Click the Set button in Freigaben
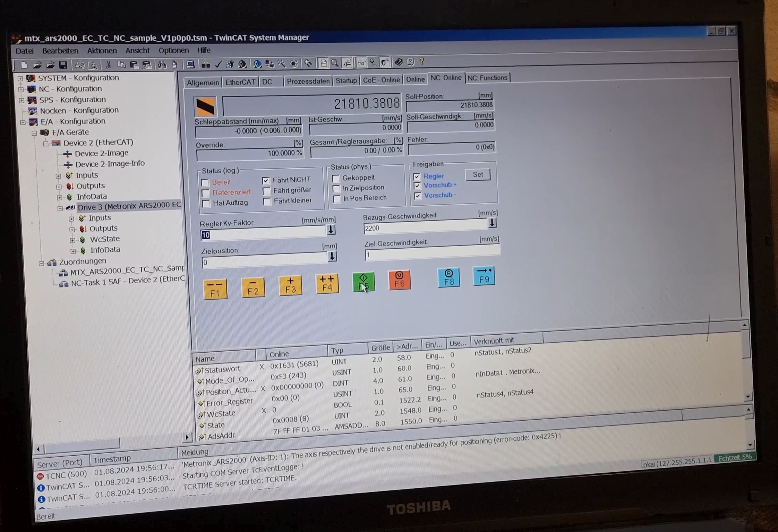778x532 pixels. tap(478, 175)
